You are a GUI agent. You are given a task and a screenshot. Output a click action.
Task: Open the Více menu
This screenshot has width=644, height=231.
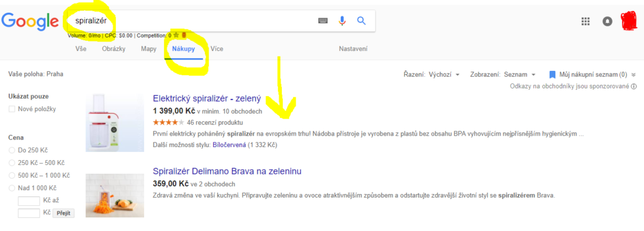(x=217, y=49)
